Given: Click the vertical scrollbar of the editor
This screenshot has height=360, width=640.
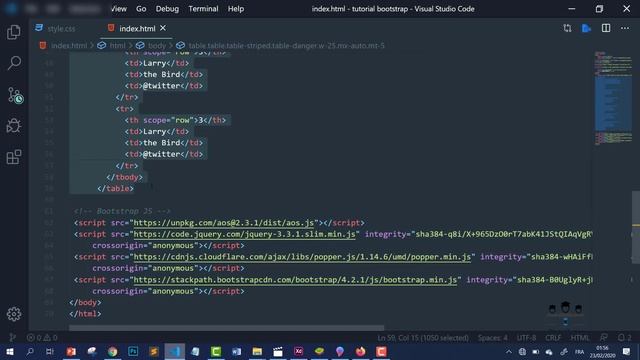Looking at the screenshot, I should (636, 227).
